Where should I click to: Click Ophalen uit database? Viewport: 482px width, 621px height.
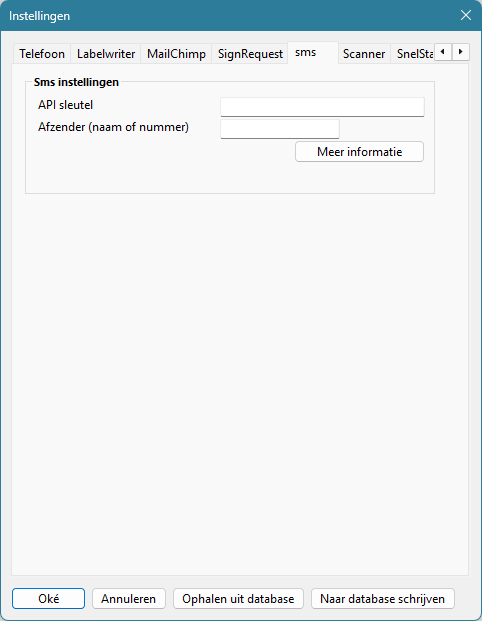click(238, 598)
